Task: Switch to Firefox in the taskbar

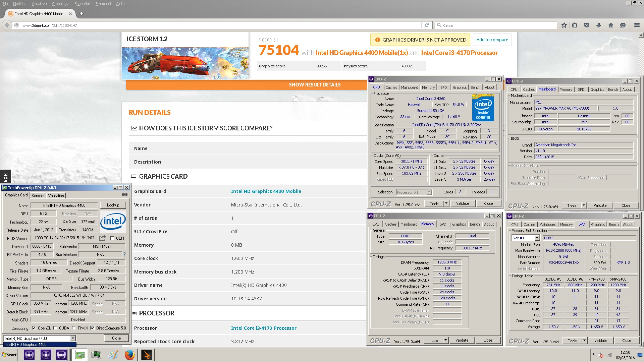Action: click(x=130, y=355)
